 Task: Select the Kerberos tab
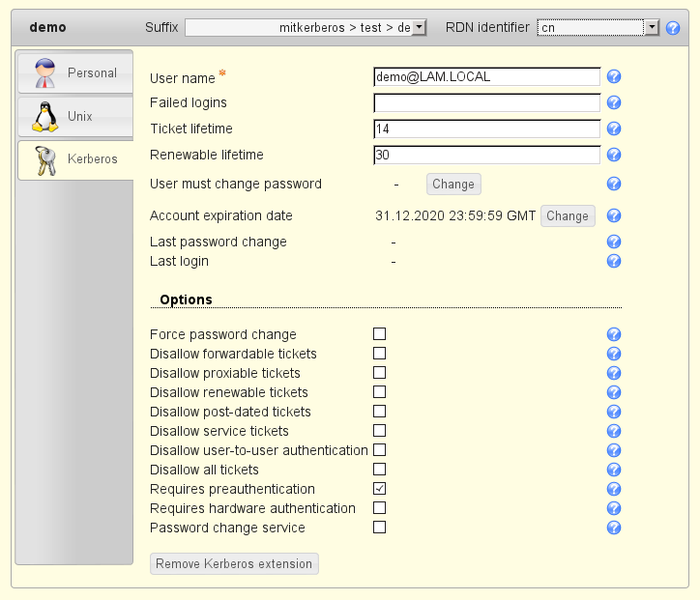[x=75, y=158]
